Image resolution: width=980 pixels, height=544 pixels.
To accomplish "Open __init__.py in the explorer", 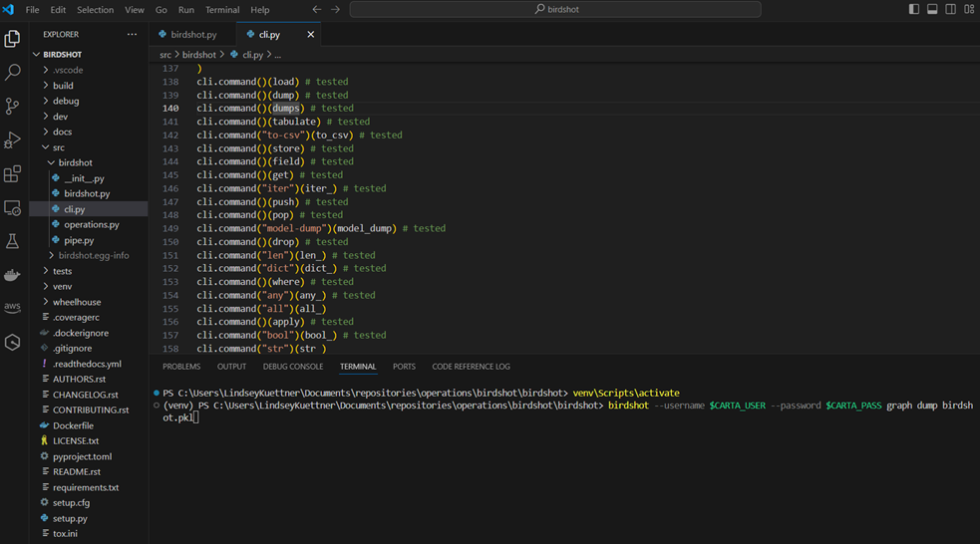I will coord(89,178).
